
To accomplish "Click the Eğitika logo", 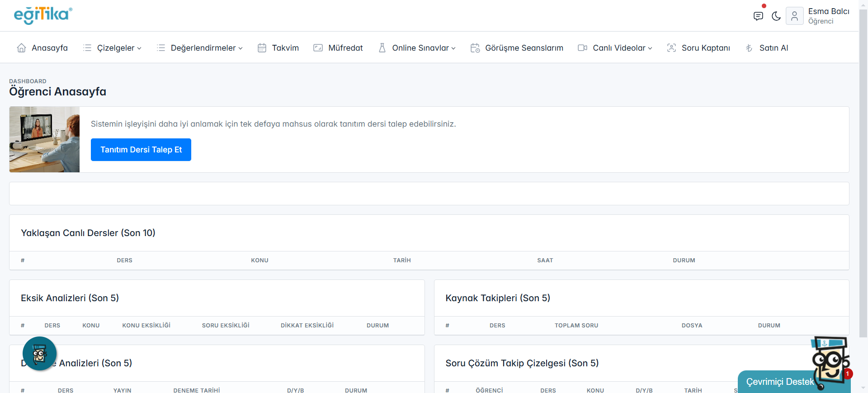I will pos(43,15).
